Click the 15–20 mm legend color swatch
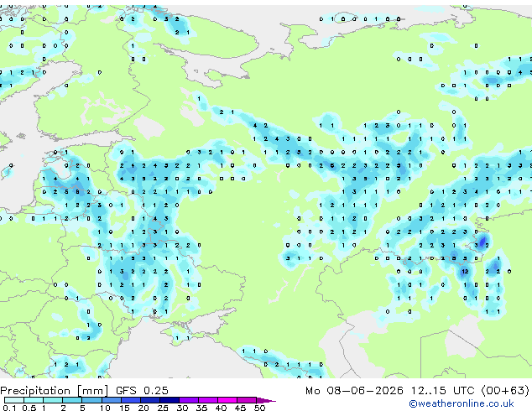This screenshot has width=532, height=411. 131,400
